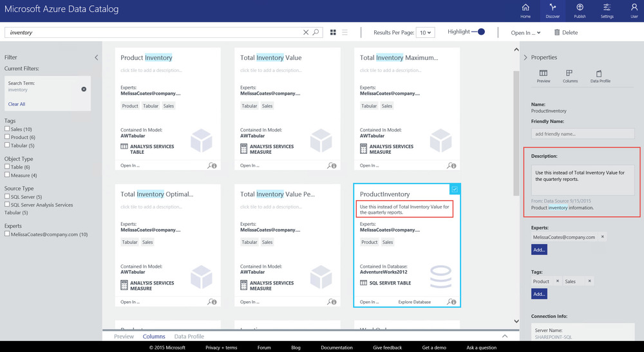Check the Sales (10) tag filter
This screenshot has width=644, height=352.
click(x=7, y=129)
